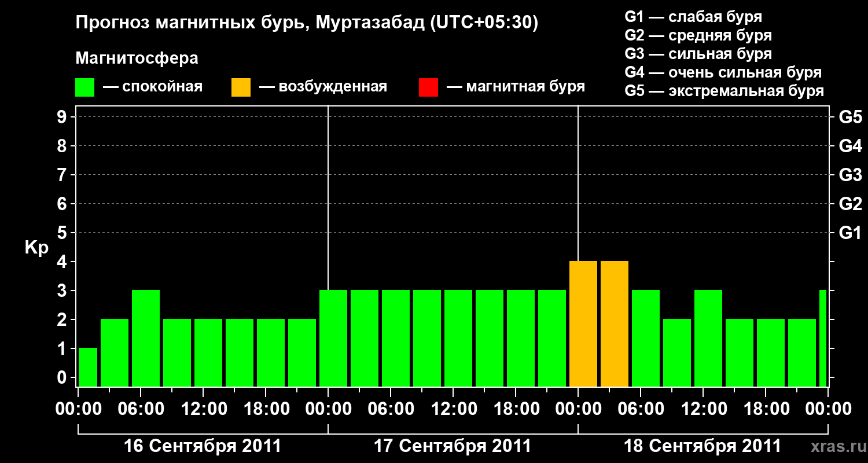Click the first orange Kp 4 bar on 18 September
Image resolution: width=868 pixels, height=463 pixels.
pos(583,324)
